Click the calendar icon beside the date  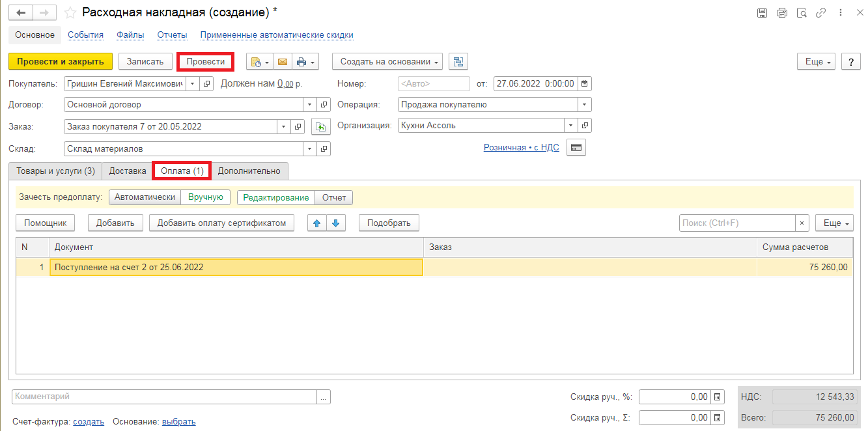coord(584,84)
